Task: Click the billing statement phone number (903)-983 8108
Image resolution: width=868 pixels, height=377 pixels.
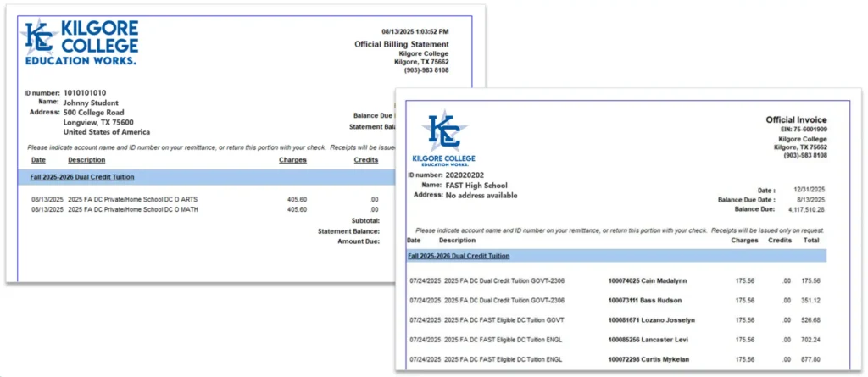Action: tap(426, 70)
